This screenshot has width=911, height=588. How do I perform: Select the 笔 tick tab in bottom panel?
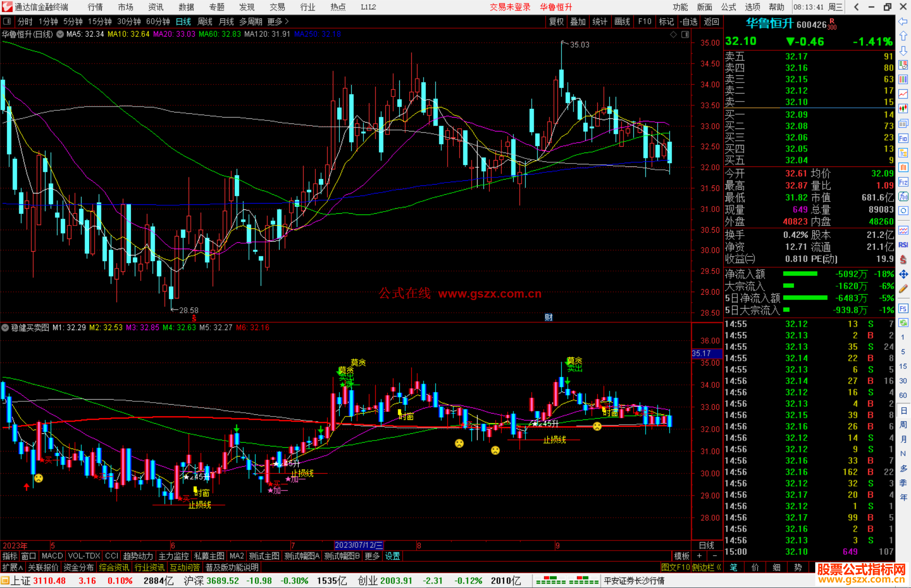734,567
